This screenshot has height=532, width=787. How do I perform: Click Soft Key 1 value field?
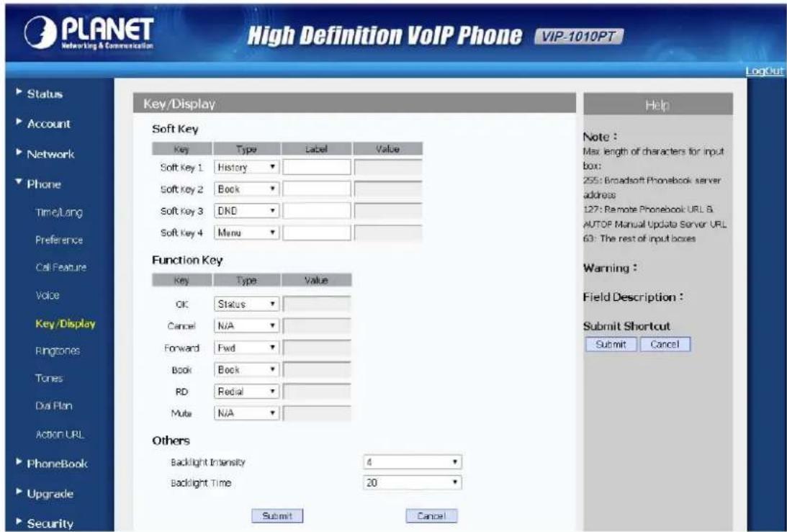388,167
